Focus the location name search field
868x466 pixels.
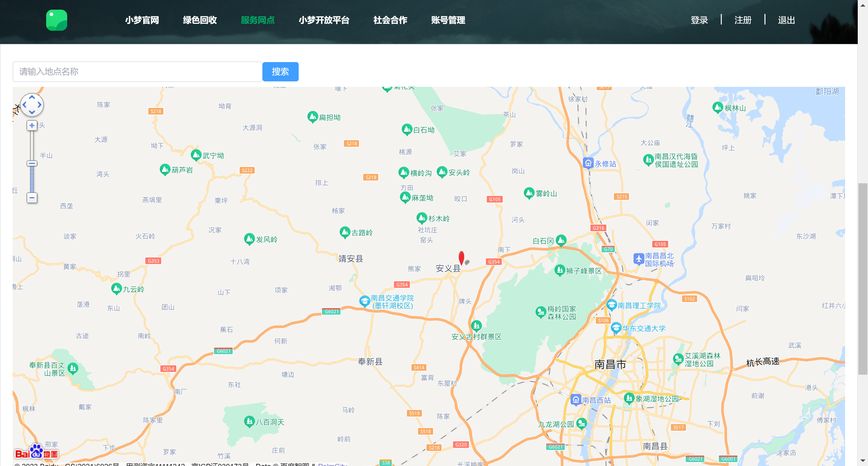pos(137,71)
